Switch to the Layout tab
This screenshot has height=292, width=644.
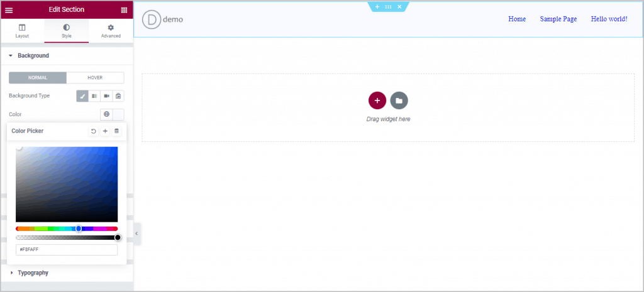[x=22, y=31]
